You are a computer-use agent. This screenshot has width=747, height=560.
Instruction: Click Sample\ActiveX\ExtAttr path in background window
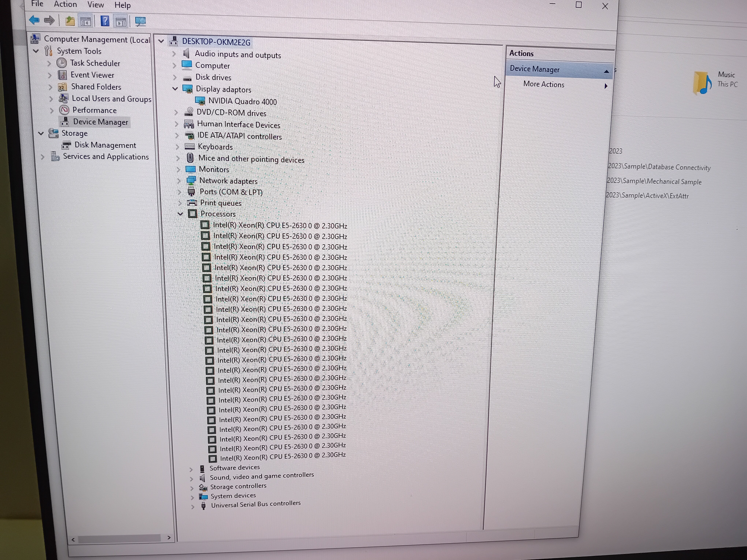(x=647, y=195)
